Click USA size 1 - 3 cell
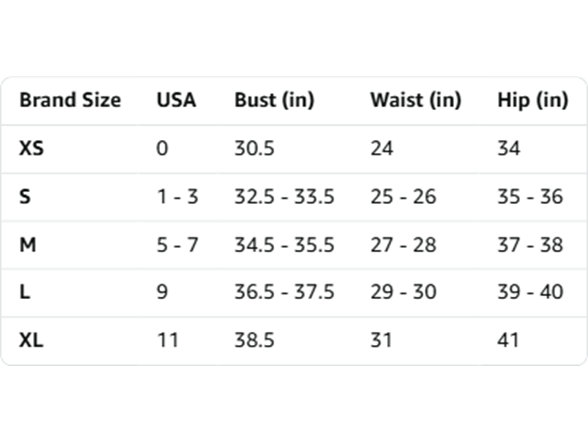 pyautogui.click(x=177, y=196)
